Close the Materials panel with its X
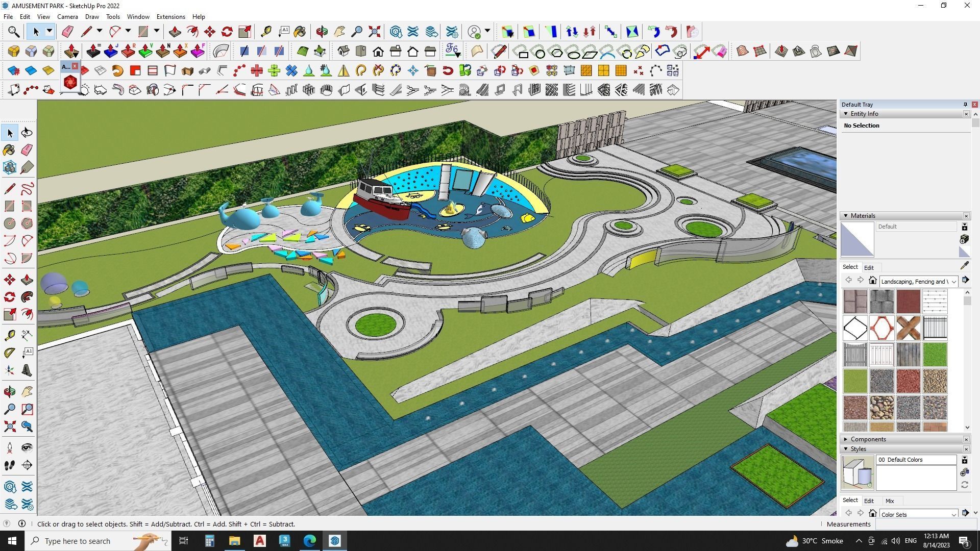The image size is (980, 551). tap(966, 216)
